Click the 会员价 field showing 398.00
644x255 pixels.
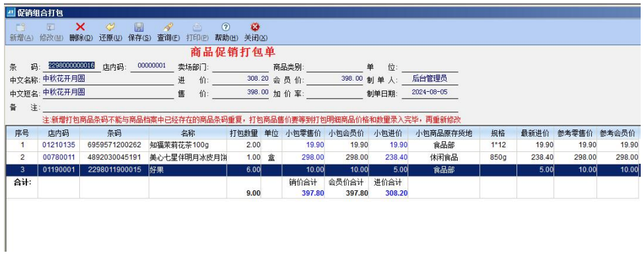pos(335,79)
